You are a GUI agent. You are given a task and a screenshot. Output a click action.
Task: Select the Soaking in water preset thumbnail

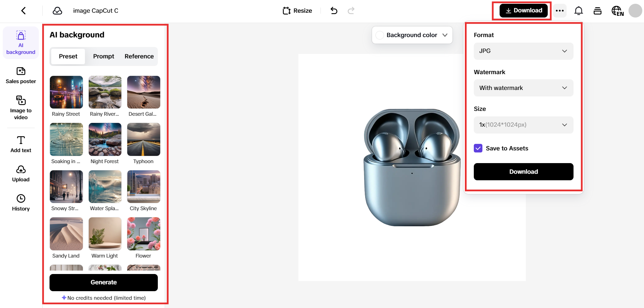(x=66, y=139)
